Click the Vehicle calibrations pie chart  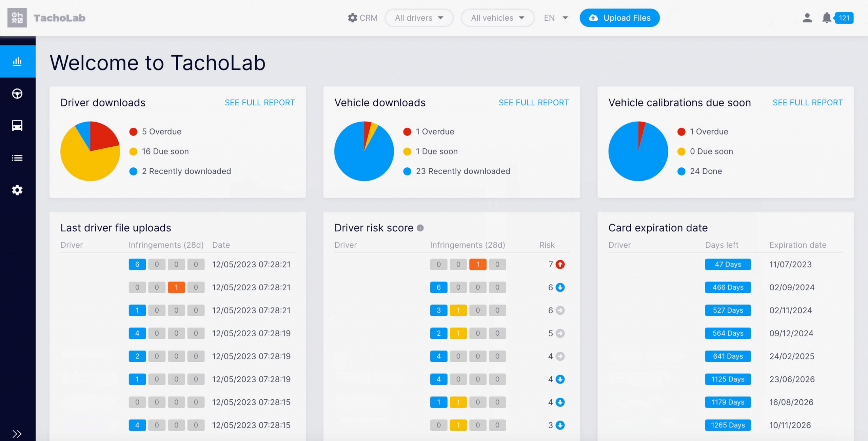coord(638,151)
